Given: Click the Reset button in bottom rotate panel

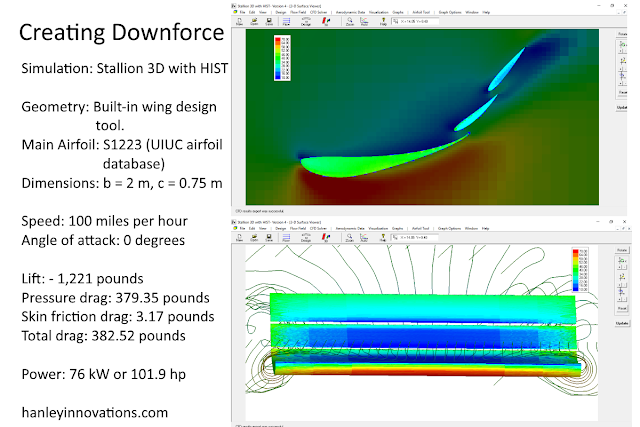Looking at the screenshot, I should click(x=622, y=308).
